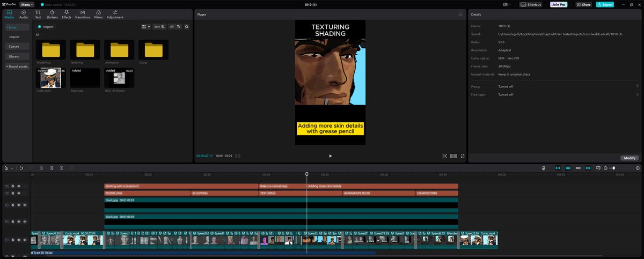This screenshot has height=259, width=644.
Task: Open the Texturing folder
Action: 85,49
